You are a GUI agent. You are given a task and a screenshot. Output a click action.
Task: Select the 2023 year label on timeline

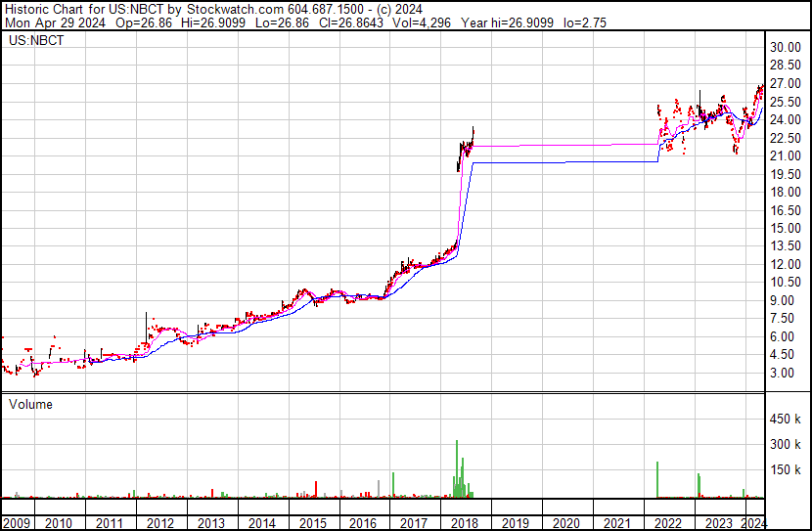tap(718, 523)
